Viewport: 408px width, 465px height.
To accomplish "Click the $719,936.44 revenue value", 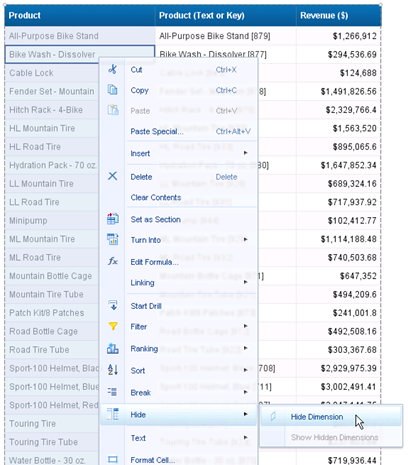I will (352, 460).
